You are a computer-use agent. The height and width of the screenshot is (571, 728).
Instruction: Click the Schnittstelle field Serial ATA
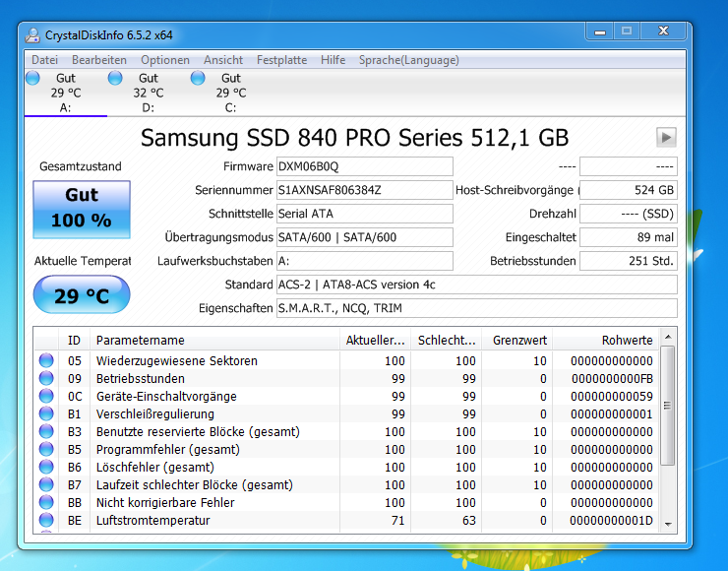[x=364, y=214]
